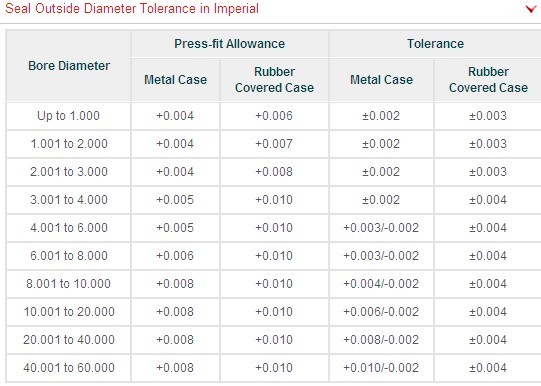The image size is (541, 386).
Task: Click the +0.010/-0.002 tolerance cell
Action: 381,368
